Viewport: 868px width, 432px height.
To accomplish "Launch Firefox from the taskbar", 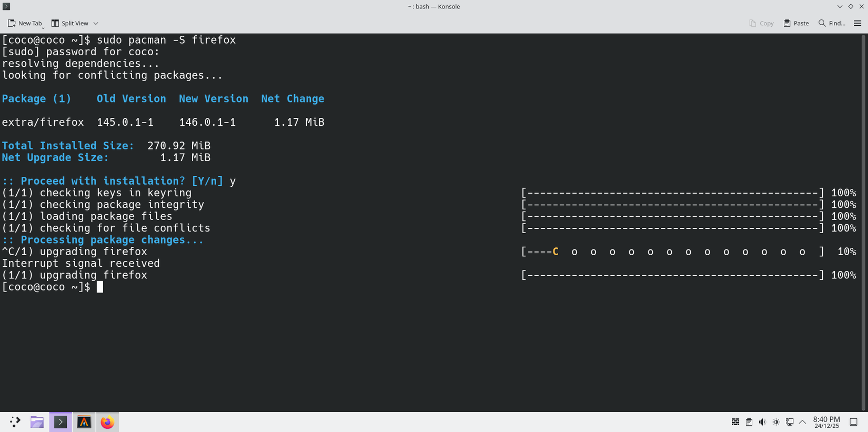I will point(107,422).
